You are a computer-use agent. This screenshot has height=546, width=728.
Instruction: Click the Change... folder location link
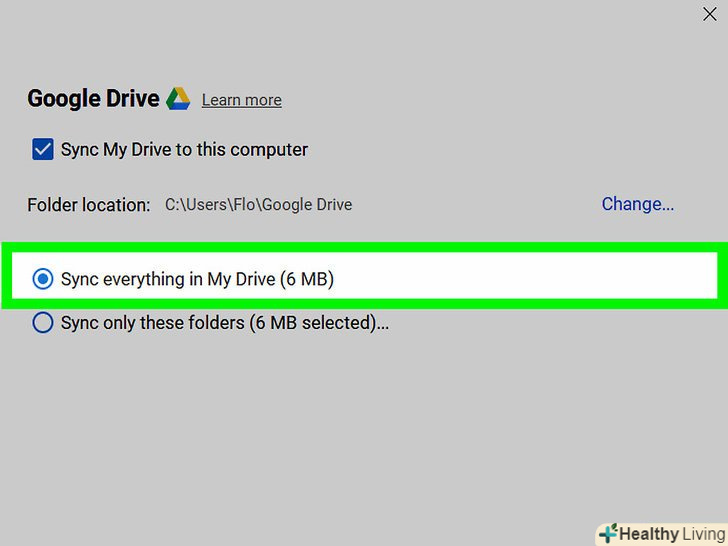point(637,204)
